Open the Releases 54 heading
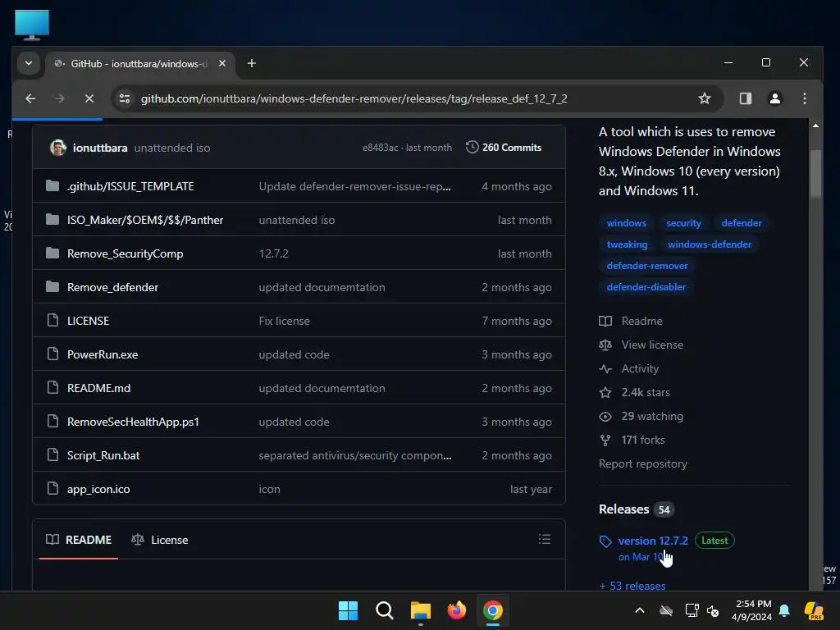Viewport: 840px width, 630px height. (637, 509)
